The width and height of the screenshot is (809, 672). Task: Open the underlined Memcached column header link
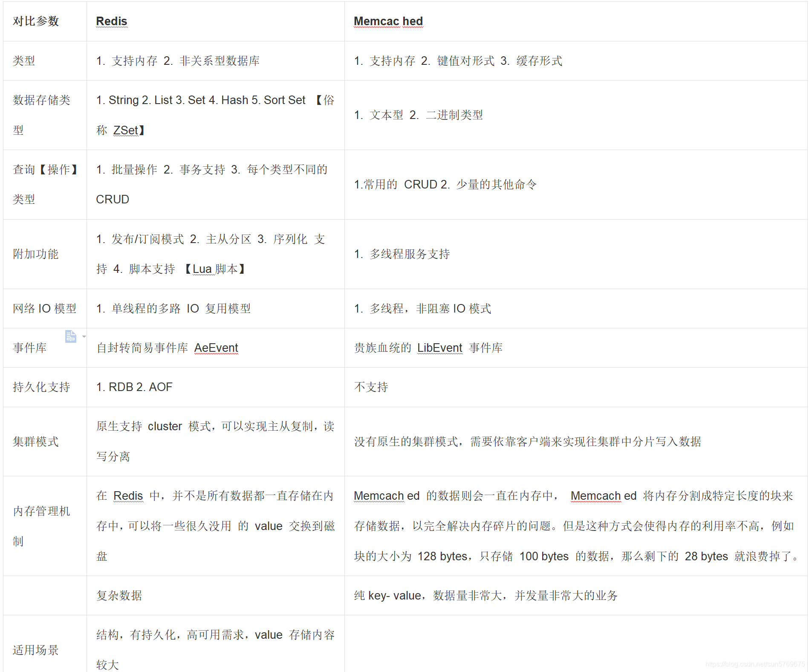click(387, 20)
